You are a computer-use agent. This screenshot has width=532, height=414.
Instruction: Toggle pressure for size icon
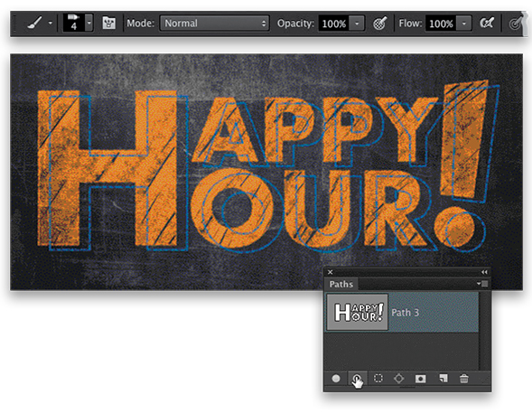(x=516, y=24)
